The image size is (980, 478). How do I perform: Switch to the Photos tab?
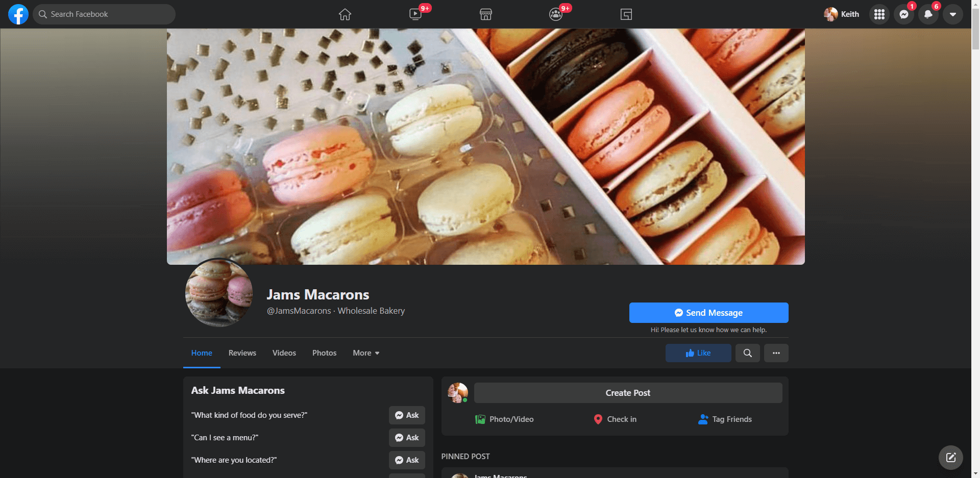(324, 353)
